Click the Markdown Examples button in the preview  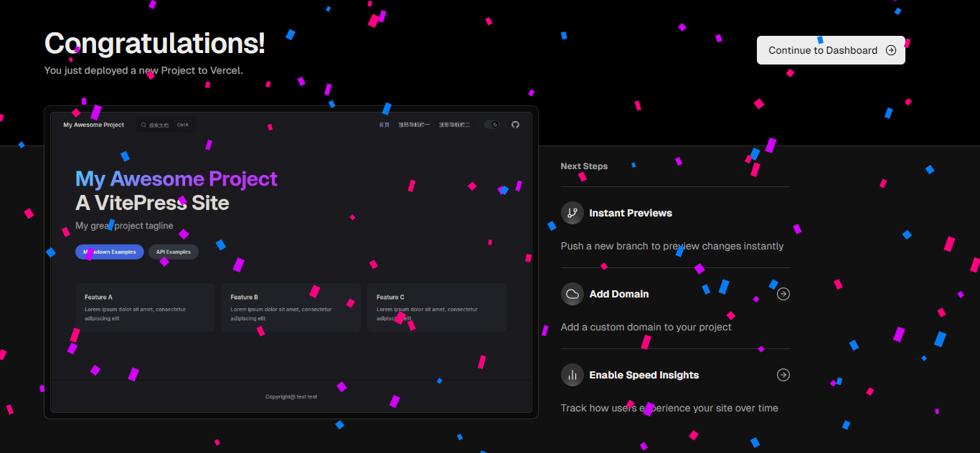(109, 252)
